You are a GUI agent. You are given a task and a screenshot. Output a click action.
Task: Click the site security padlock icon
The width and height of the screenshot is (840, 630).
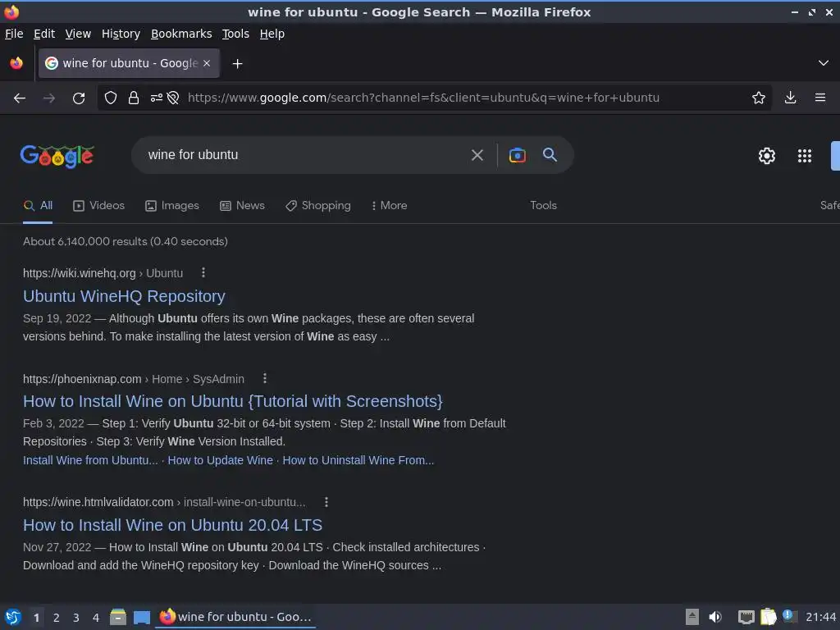click(x=134, y=98)
